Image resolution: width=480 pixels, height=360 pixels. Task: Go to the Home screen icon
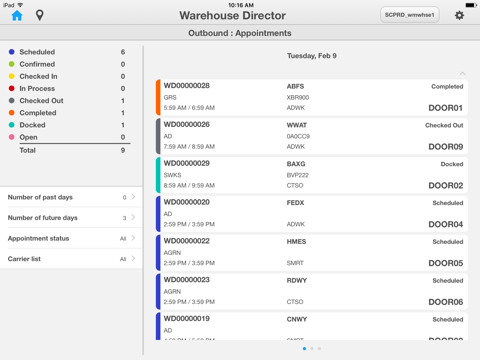click(x=17, y=15)
